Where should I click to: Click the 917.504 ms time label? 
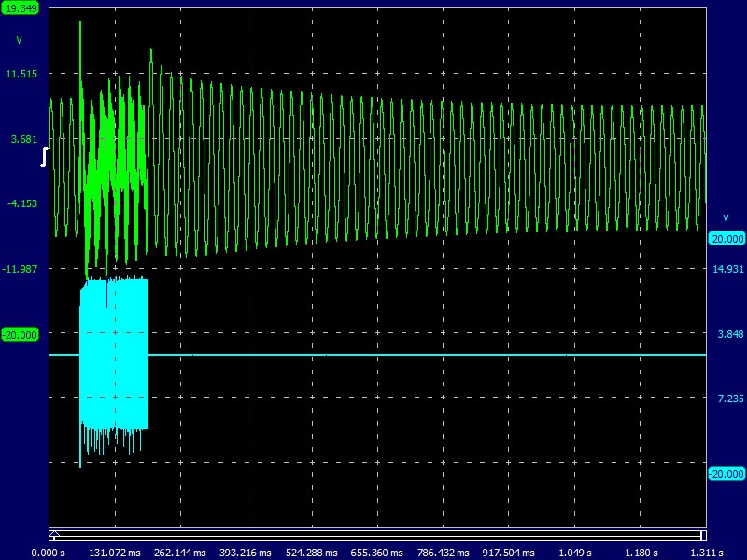click(508, 553)
